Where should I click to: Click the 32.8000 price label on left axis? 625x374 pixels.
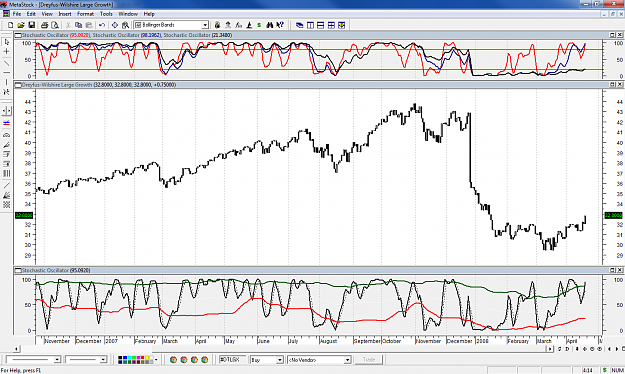pyautogui.click(x=24, y=215)
